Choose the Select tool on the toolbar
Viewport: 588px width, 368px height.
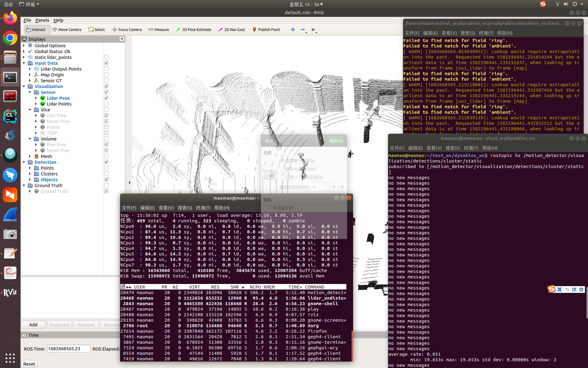click(96, 29)
